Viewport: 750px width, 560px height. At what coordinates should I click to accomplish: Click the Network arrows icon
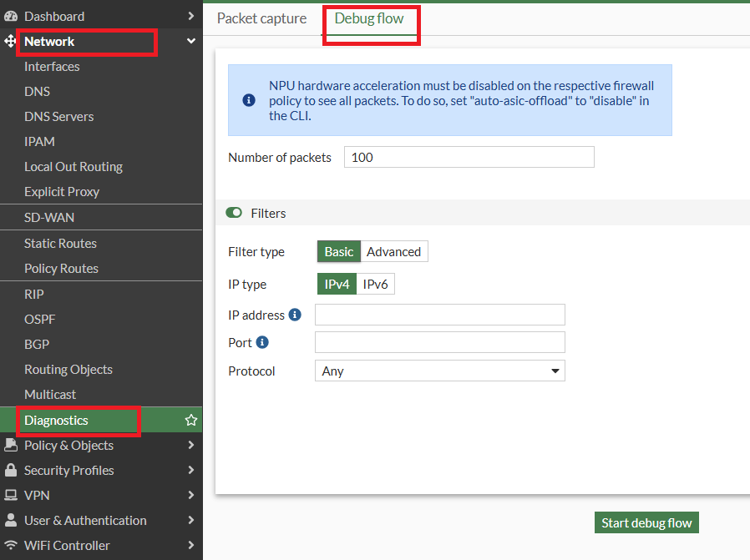click(11, 41)
